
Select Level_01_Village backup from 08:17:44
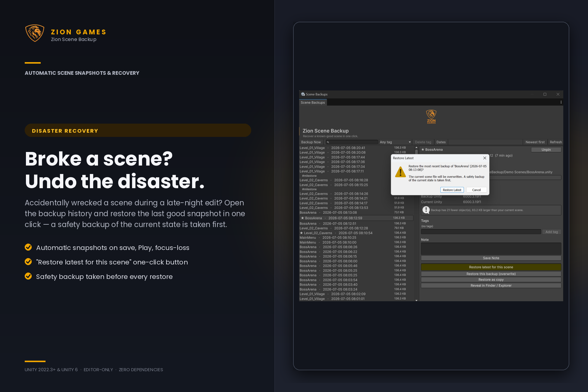[x=356, y=157]
